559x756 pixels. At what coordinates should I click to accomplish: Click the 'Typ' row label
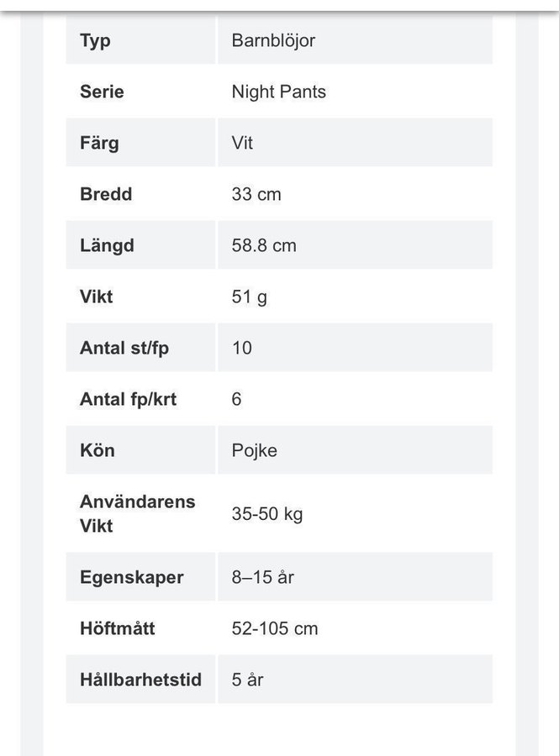click(95, 40)
